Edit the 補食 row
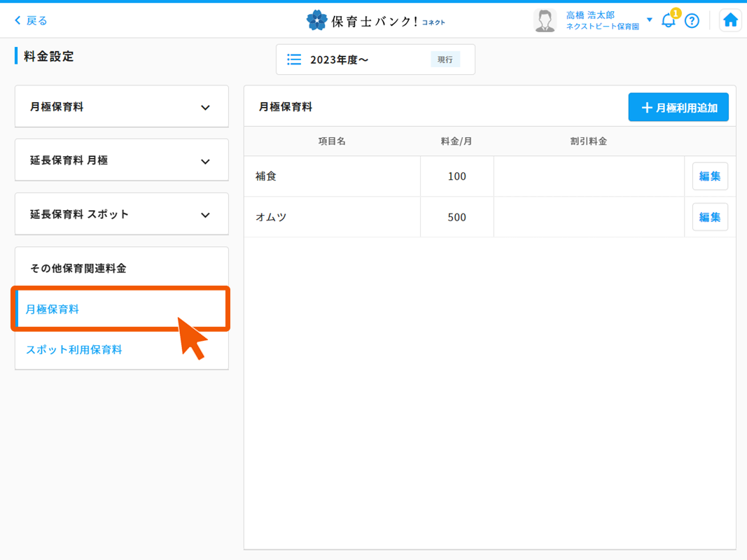The image size is (747, 560). click(x=710, y=176)
